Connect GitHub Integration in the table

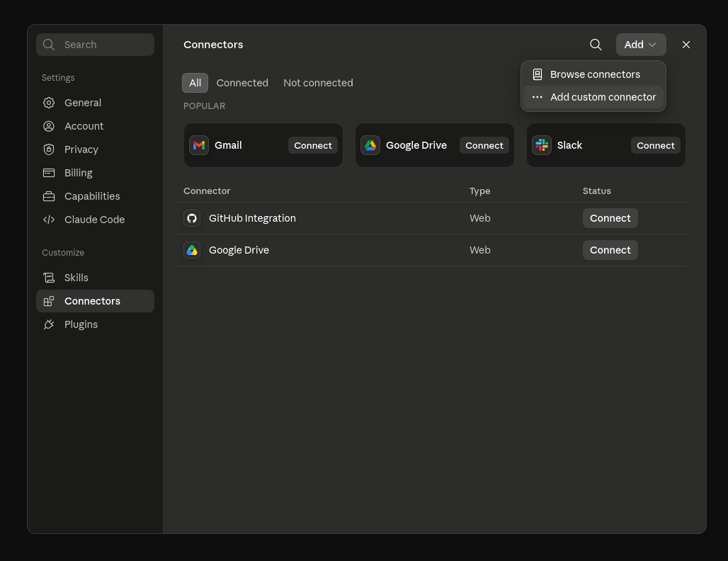coord(610,218)
